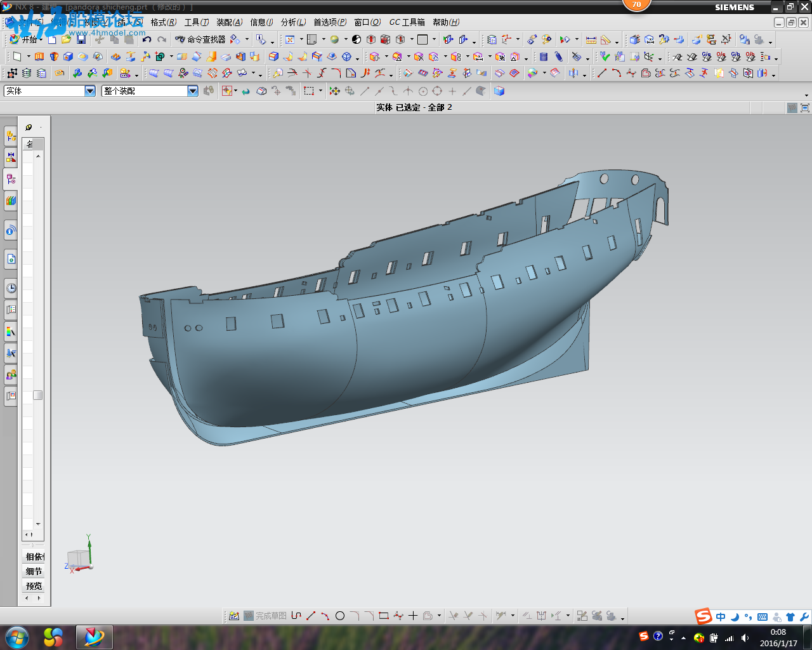812x650 pixels.
Task: Open dropdown arrow next to Fit view icon
Action: tap(301, 39)
